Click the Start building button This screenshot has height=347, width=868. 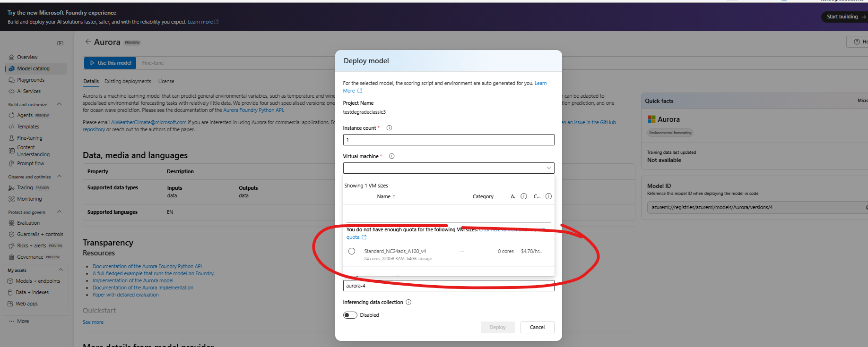point(844,17)
